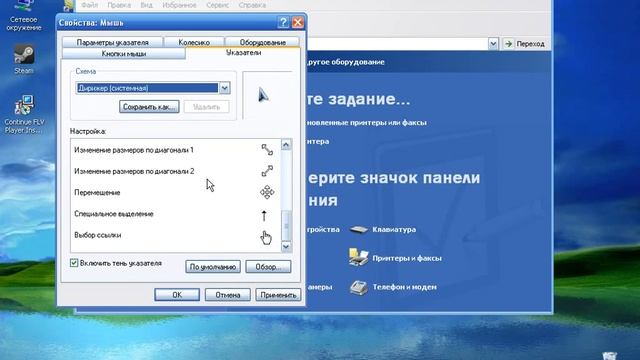The width and height of the screenshot is (640, 360).
Task: Click the Удалить button
Action: click(206, 107)
